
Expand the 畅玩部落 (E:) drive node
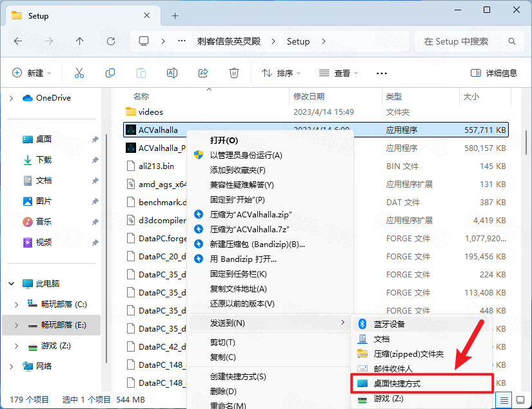pyautogui.click(x=16, y=325)
